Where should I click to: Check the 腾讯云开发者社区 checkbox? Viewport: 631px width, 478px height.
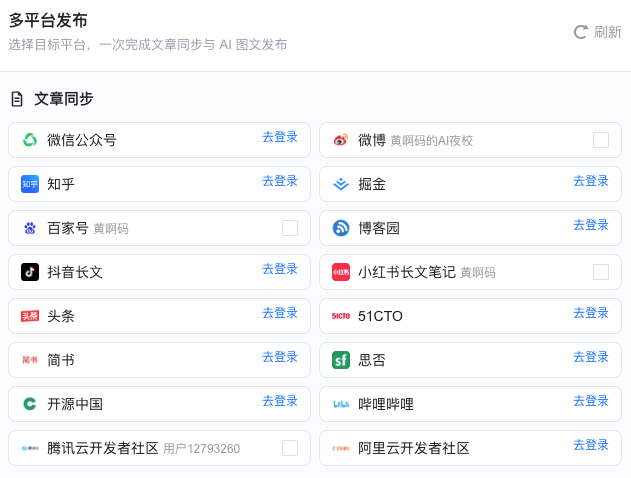click(x=290, y=448)
